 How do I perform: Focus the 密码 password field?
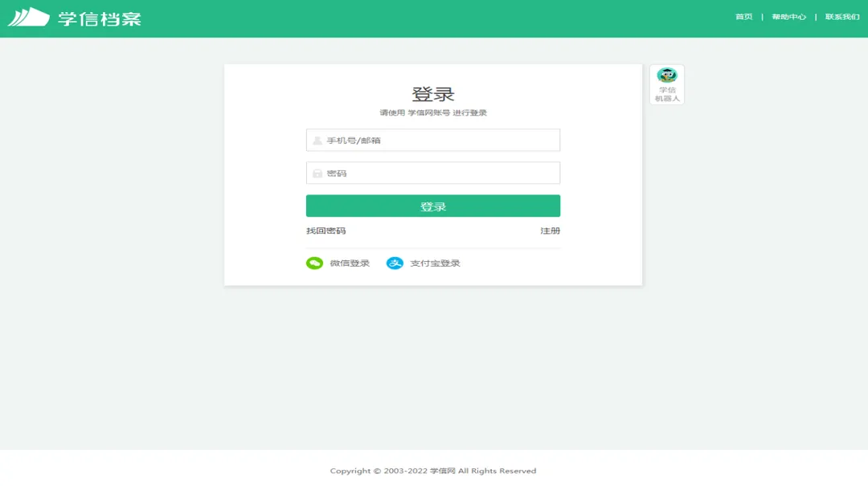[x=433, y=173]
